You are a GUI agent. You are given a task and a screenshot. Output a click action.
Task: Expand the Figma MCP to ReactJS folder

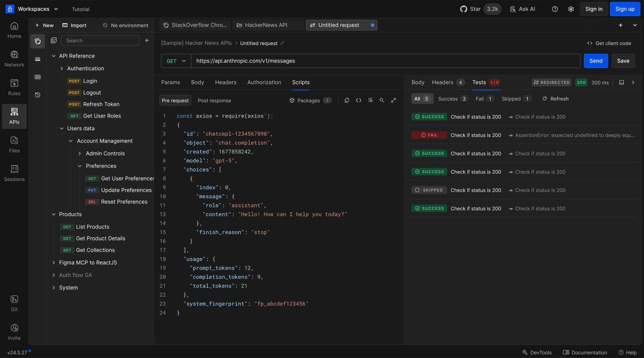pos(54,263)
